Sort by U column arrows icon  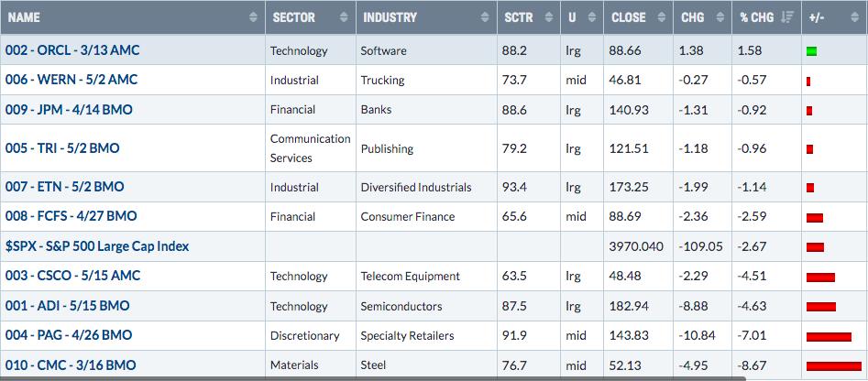(x=591, y=17)
